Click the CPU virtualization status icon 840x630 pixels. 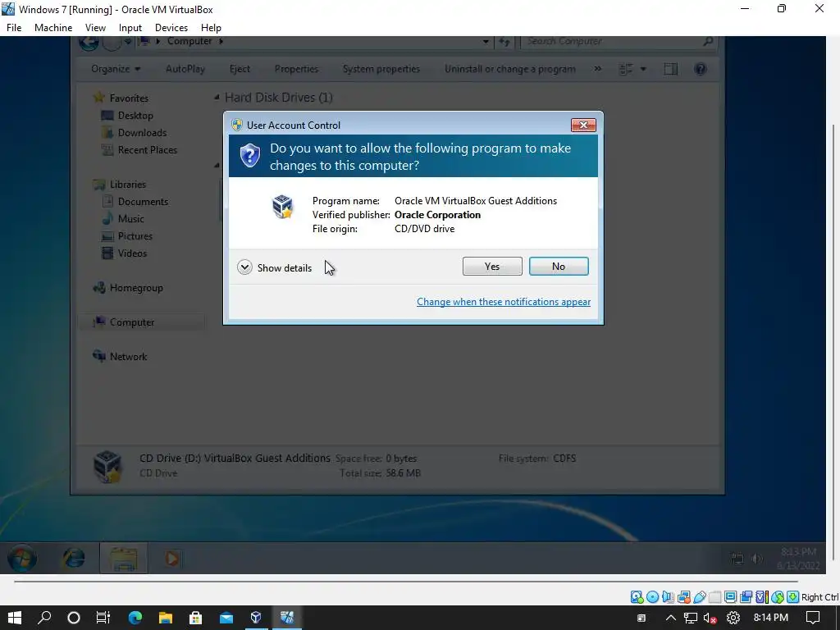[761, 597]
